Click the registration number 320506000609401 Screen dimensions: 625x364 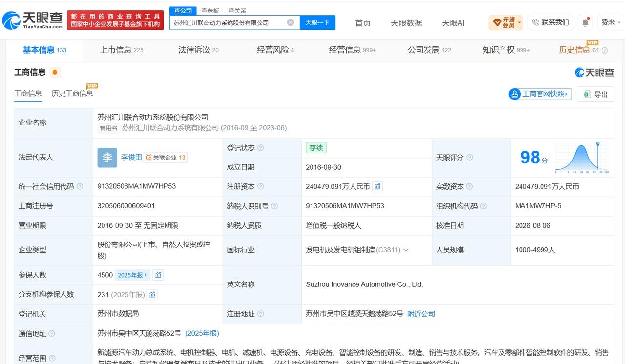coord(126,206)
